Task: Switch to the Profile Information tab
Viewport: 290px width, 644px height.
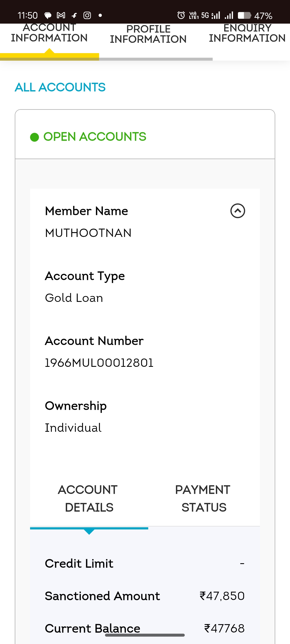Action: click(148, 34)
